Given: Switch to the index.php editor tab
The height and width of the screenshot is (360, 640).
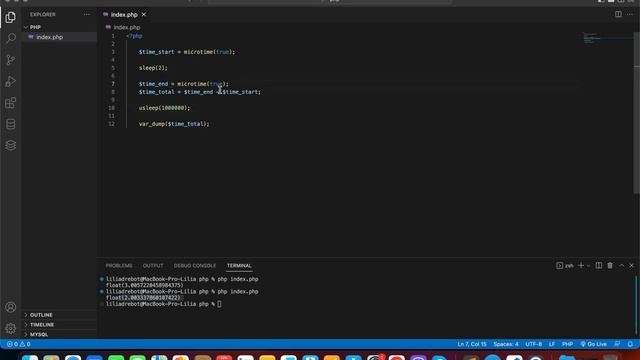Looking at the screenshot, I should pos(124,14).
